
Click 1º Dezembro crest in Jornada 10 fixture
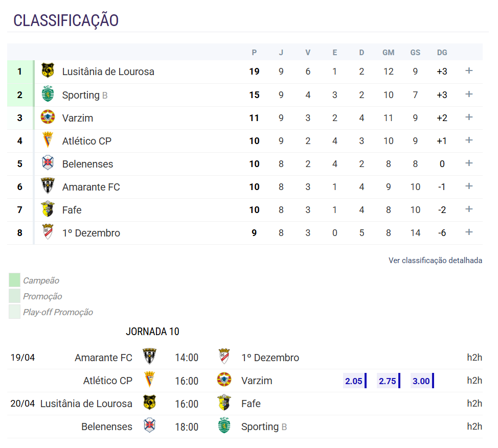(224, 357)
